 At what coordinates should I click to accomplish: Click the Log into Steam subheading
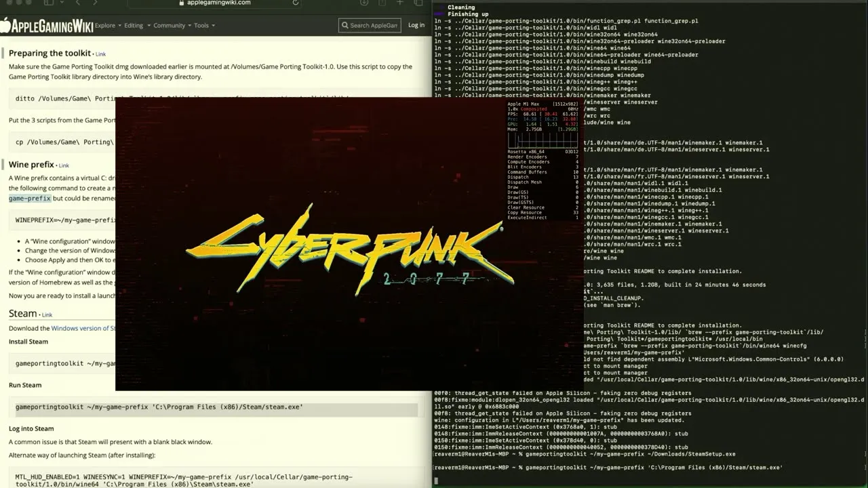(31, 428)
